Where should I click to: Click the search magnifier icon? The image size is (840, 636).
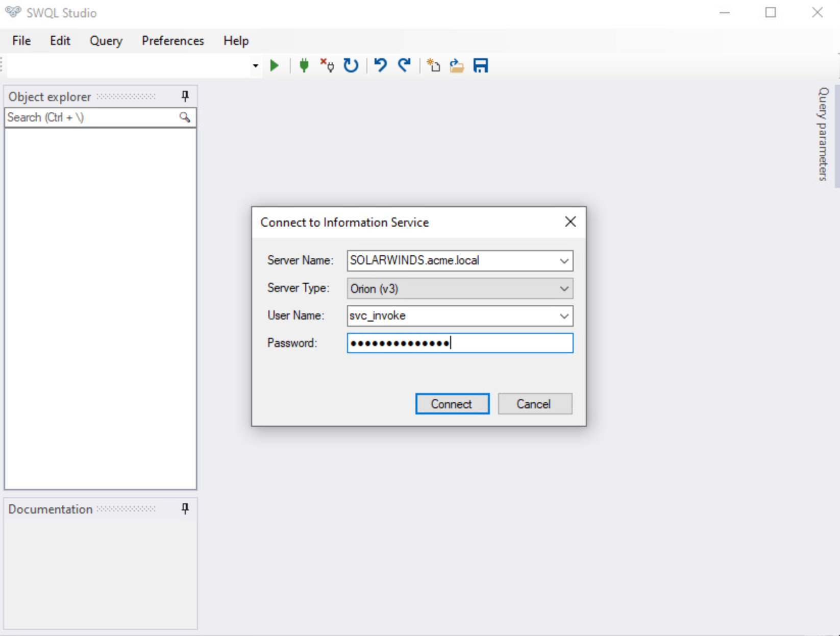point(185,117)
